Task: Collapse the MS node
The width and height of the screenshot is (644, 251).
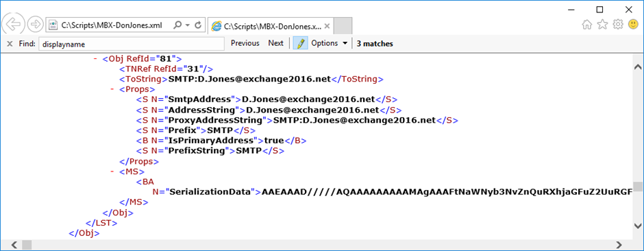Action: 112,171
